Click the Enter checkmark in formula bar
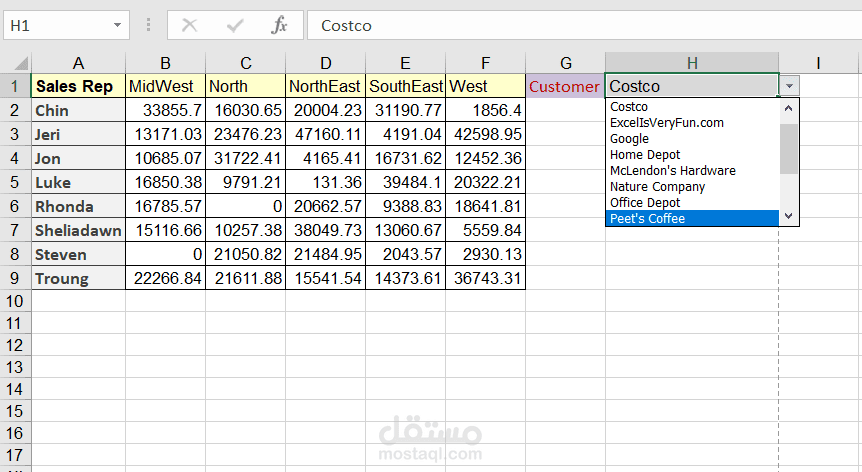Image resolution: width=862 pixels, height=472 pixels. [235, 25]
